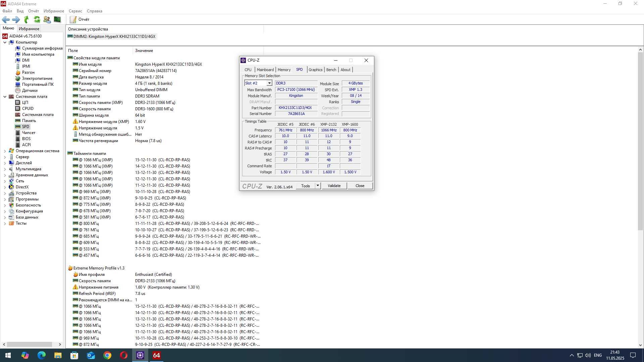The width and height of the screenshot is (644, 362).
Task: Expand the Сеть tree node
Action: [x=5, y=181]
